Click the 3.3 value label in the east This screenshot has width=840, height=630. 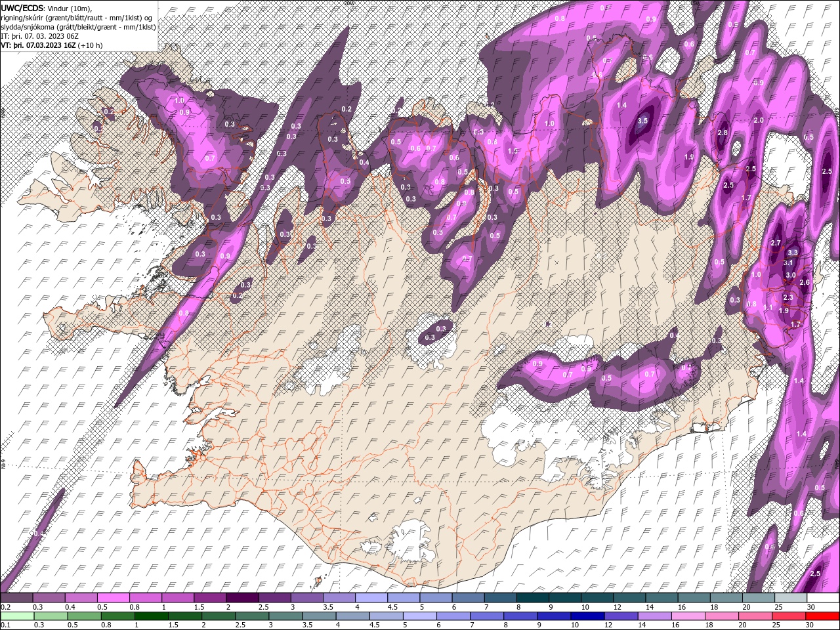click(792, 253)
